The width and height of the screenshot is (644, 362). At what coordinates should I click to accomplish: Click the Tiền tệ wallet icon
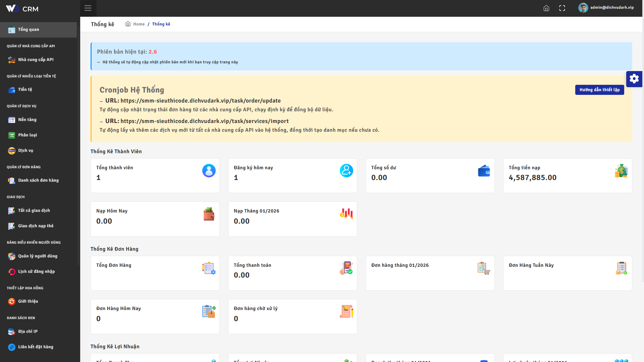tap(12, 90)
